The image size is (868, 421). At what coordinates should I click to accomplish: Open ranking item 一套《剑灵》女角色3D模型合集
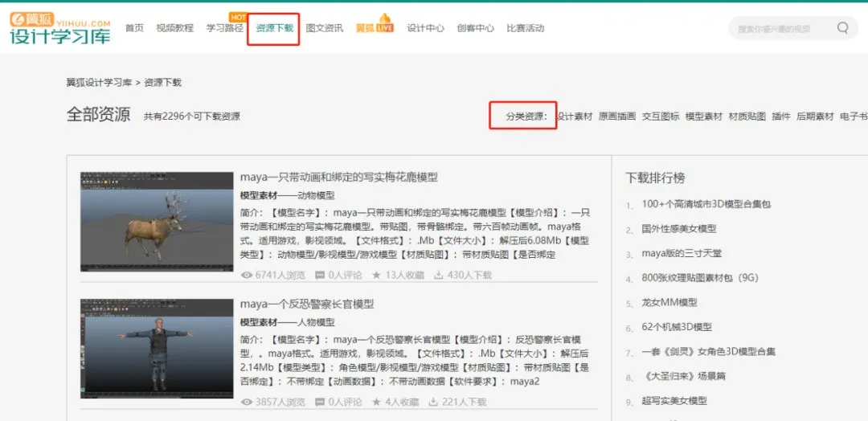(709, 352)
